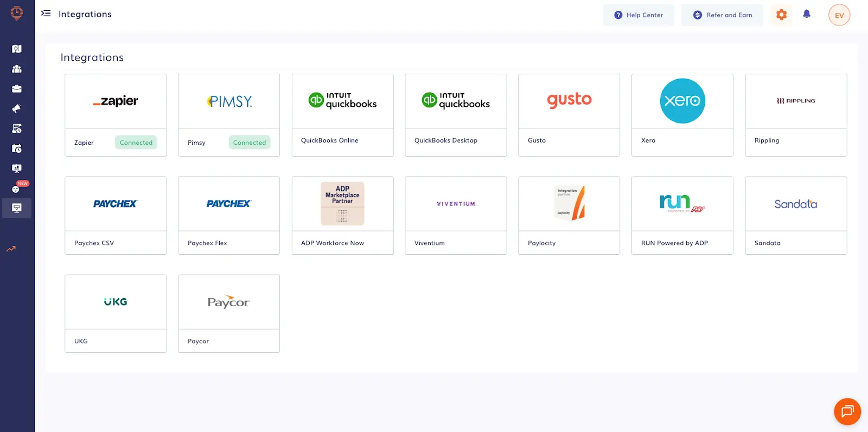Image resolution: width=868 pixels, height=432 pixels.
Task: Open the Sandata logo card
Action: [x=796, y=204]
